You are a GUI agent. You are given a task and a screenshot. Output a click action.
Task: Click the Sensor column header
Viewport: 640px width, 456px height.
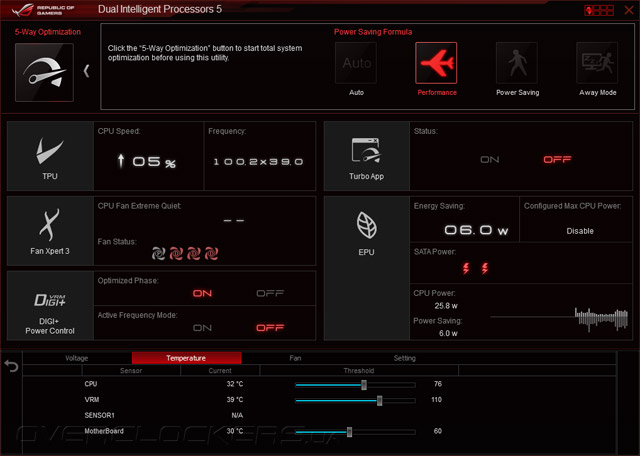coord(131,371)
